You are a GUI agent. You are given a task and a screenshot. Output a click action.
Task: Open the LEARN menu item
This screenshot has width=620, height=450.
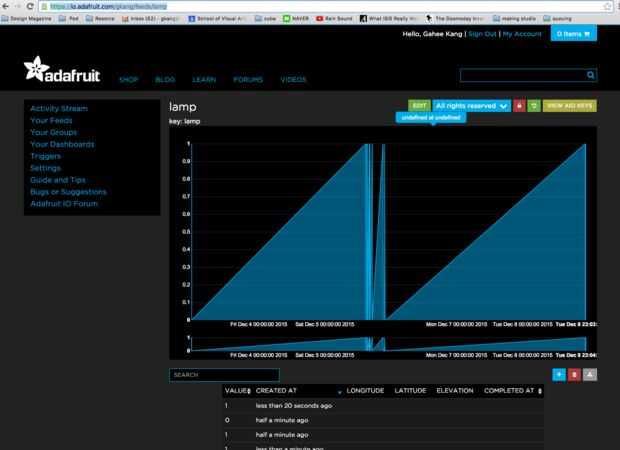204,79
